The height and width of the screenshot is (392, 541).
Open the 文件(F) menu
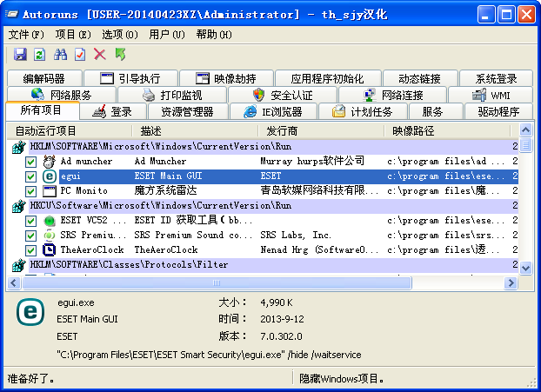point(26,35)
